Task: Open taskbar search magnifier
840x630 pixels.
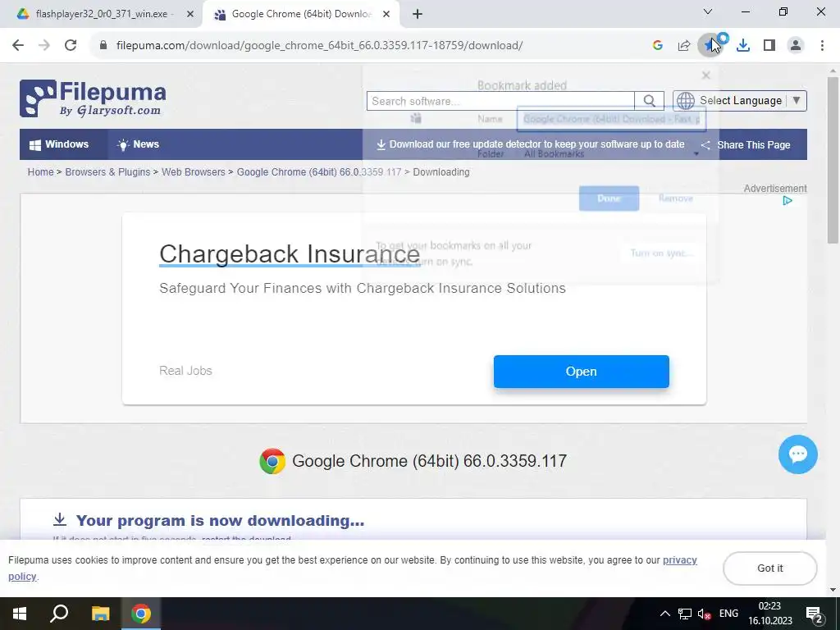Action: 59,614
